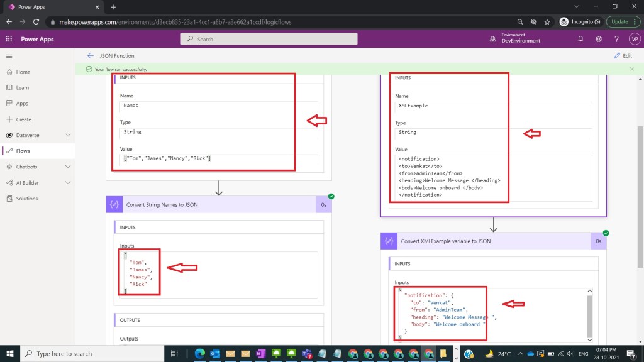Viewport: 644px width, 362px height.
Task: Click the notifications bell icon
Action: (x=580, y=39)
